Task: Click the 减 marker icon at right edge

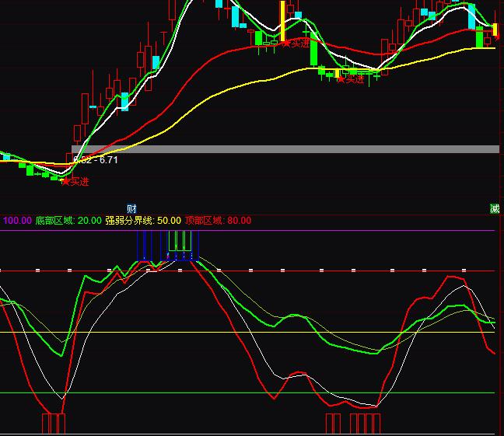Action: 495,208
